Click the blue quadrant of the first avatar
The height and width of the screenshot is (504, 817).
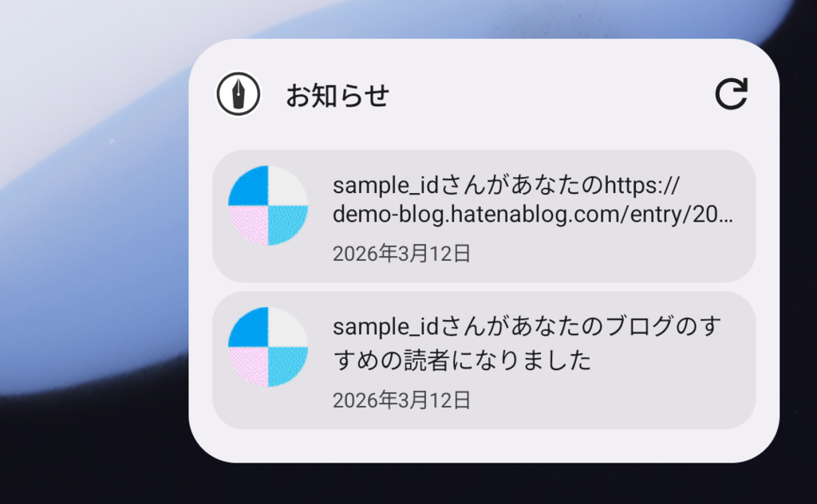249,187
